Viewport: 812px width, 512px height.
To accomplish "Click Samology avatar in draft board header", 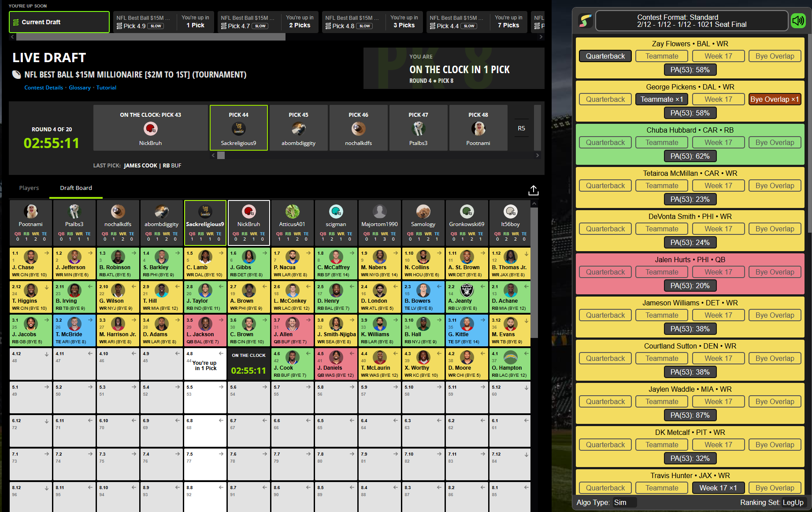I will (423, 212).
